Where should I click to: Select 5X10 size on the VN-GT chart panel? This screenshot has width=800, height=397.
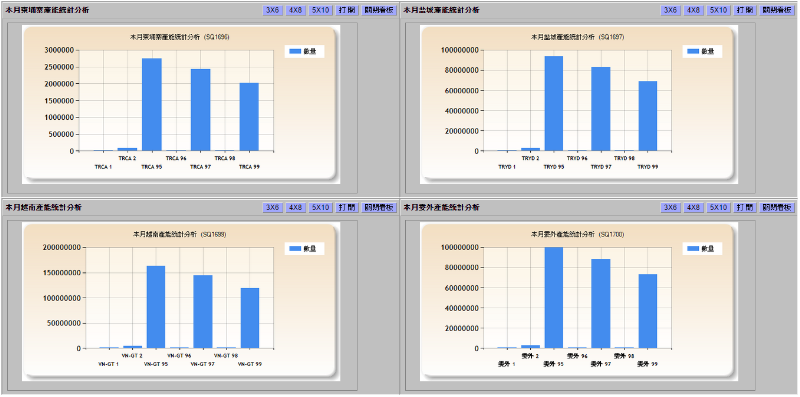point(320,208)
